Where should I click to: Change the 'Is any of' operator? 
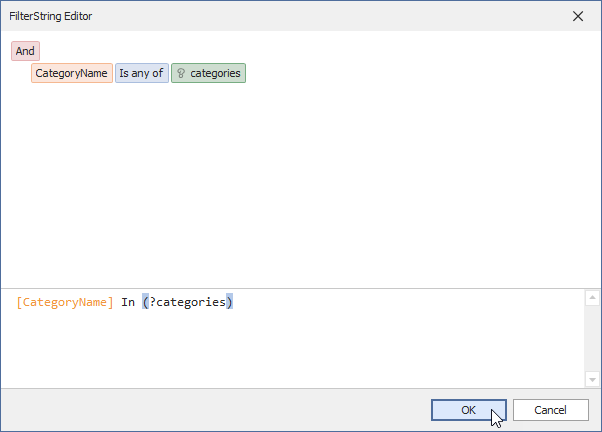click(x=141, y=73)
